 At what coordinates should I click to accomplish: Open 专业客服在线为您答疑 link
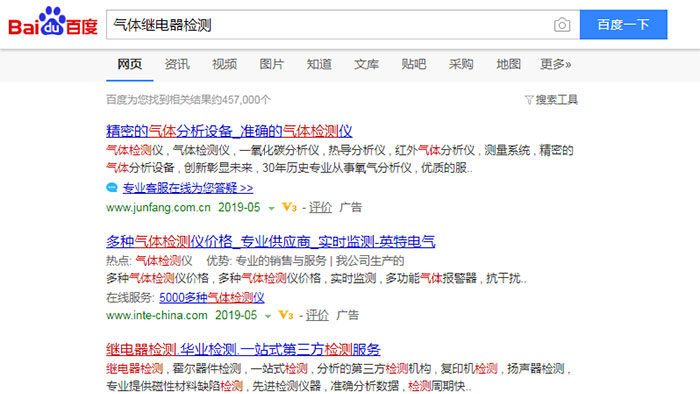188,188
